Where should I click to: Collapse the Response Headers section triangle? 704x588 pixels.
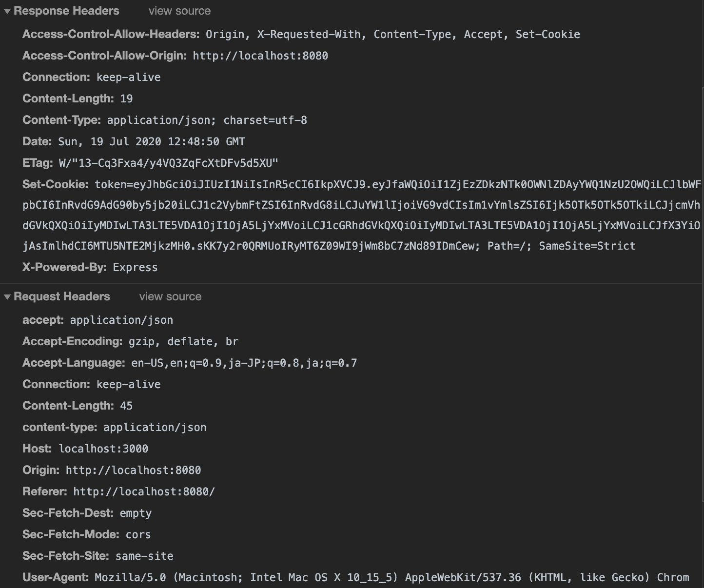(7, 11)
